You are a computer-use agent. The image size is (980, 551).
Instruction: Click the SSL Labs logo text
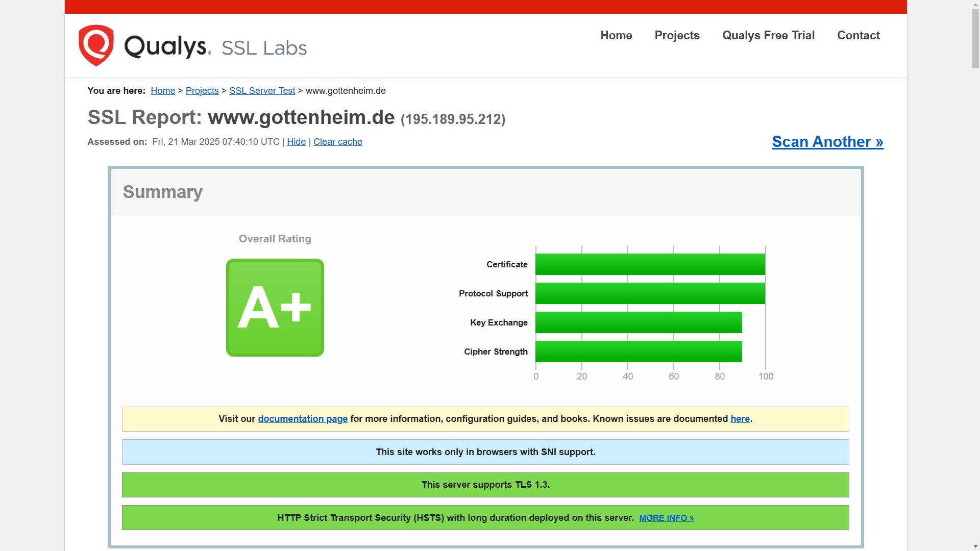coord(264,48)
